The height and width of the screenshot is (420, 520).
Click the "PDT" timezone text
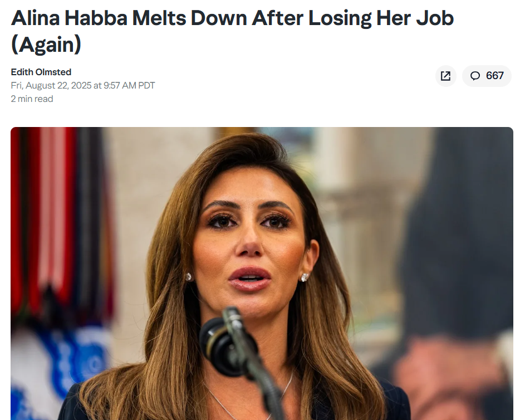[x=146, y=85]
